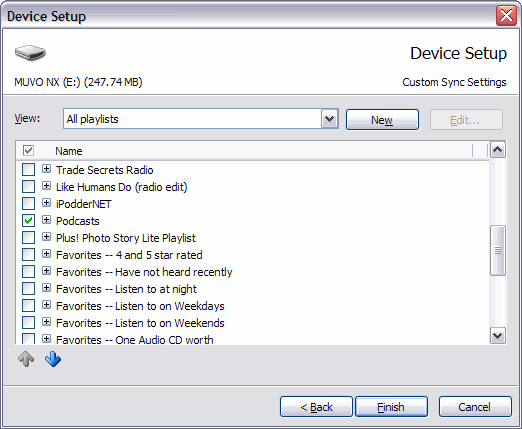The width and height of the screenshot is (522, 429).
Task: Click the scrollbar down arrow button
Action: click(x=498, y=335)
